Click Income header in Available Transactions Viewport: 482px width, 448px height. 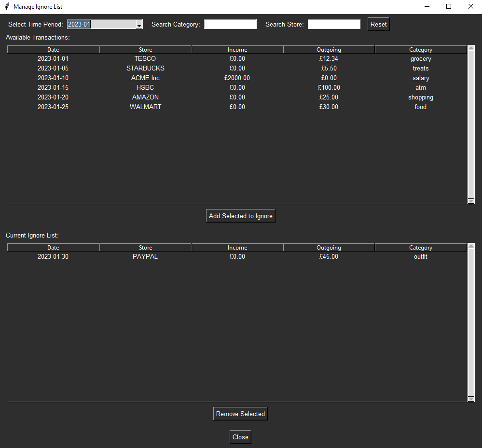pyautogui.click(x=237, y=50)
